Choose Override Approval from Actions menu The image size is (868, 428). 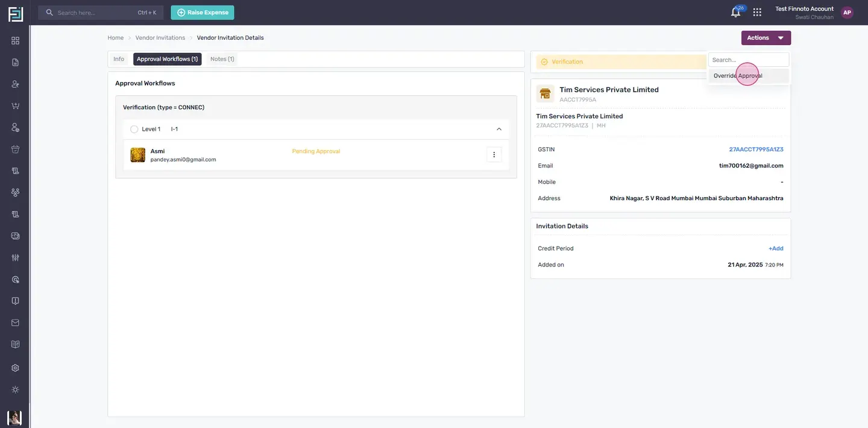[x=749, y=76]
